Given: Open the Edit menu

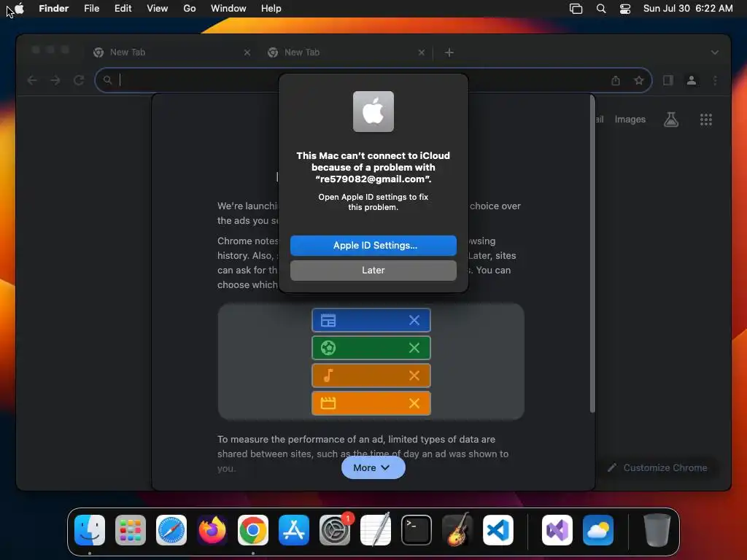Looking at the screenshot, I should tap(123, 9).
